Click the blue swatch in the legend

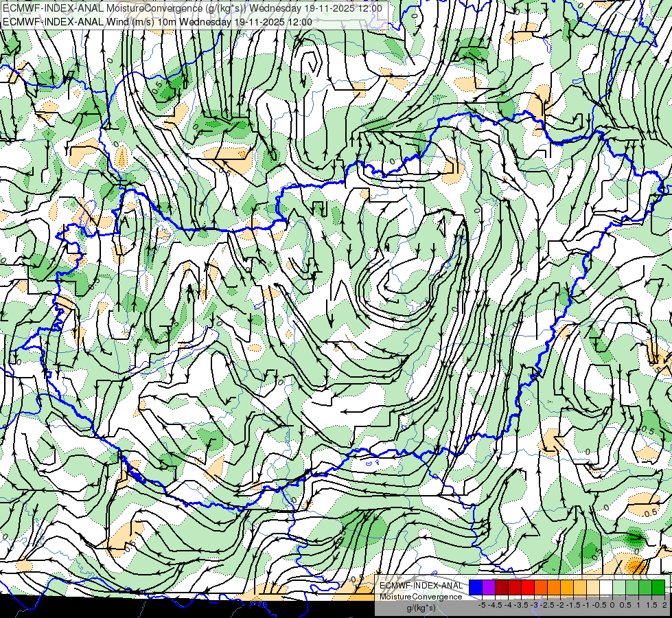point(476,587)
